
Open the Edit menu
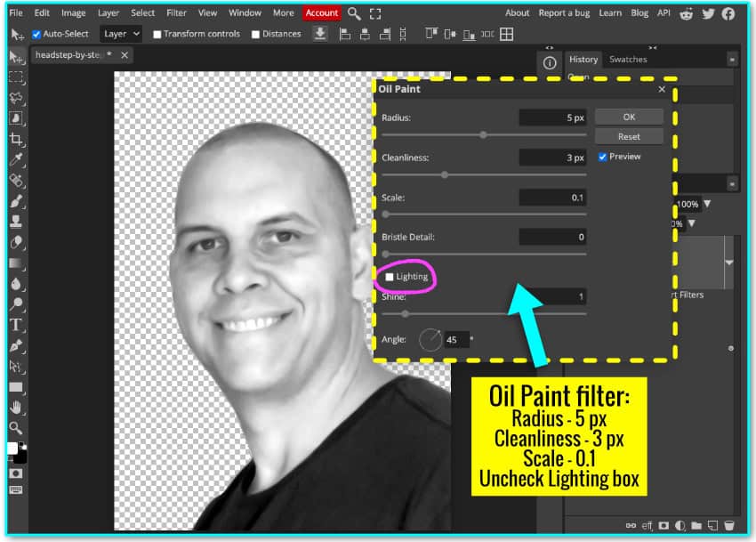pyautogui.click(x=42, y=13)
